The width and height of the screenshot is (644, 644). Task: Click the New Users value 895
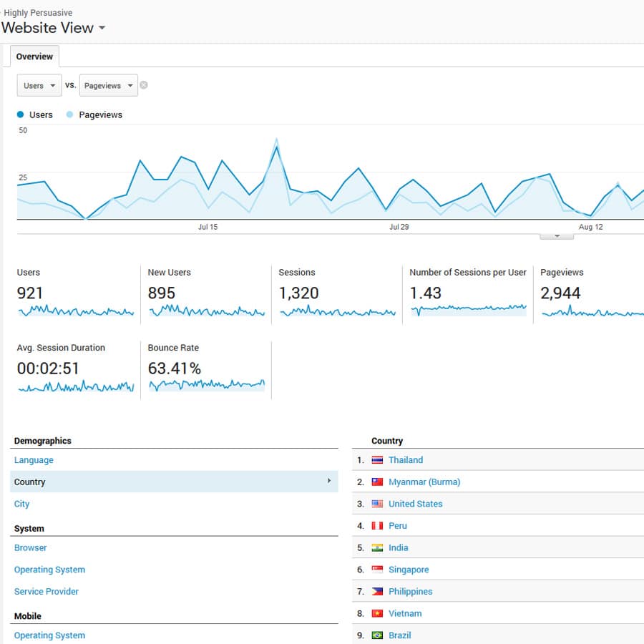click(162, 293)
